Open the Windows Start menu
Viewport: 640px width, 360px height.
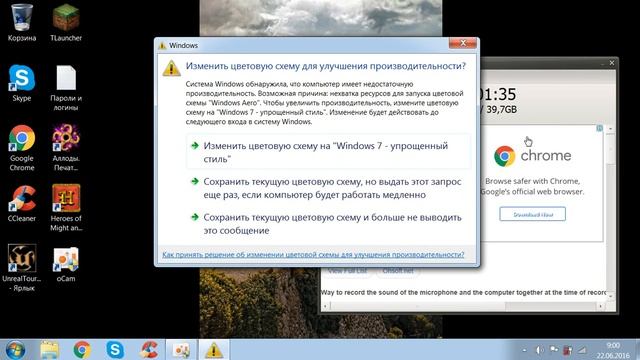[15, 350]
